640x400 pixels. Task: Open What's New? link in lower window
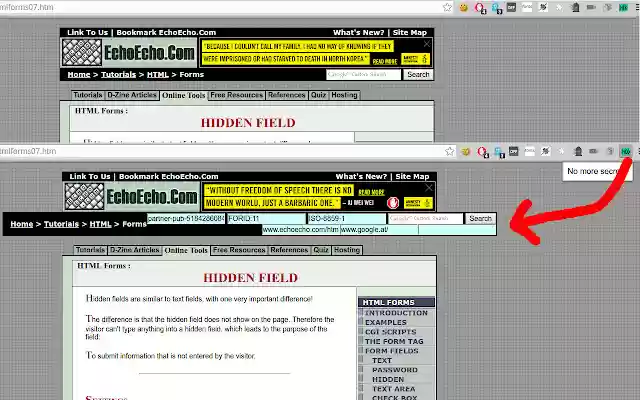click(361, 176)
